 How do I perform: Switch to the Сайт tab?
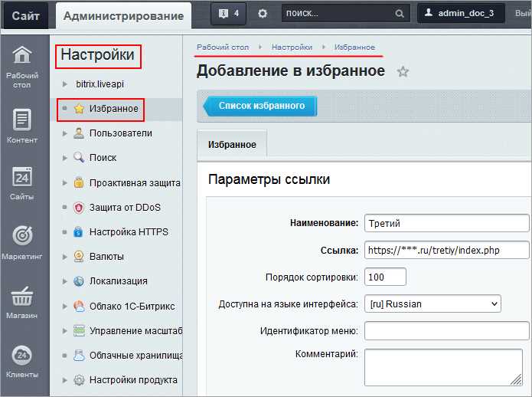coord(25,15)
